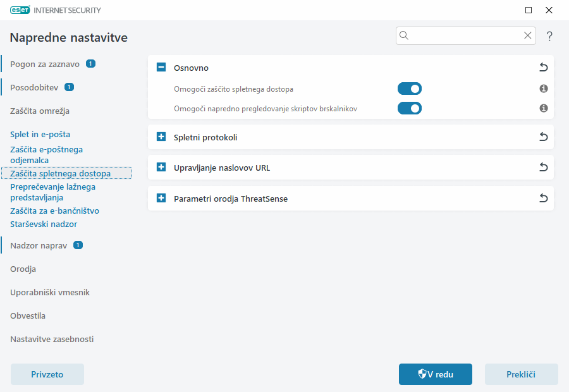Viewport: 569px width, 392px height.
Task: Expand the Upravljanje naslovov URL section
Action: pos(161,168)
